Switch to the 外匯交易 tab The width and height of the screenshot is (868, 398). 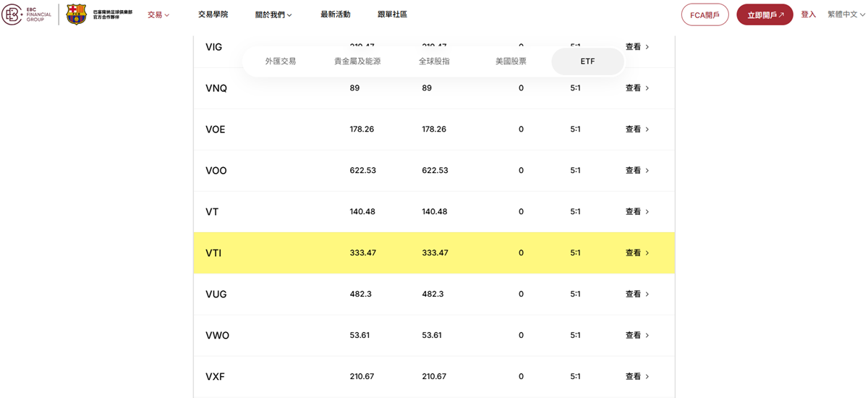[x=281, y=62]
